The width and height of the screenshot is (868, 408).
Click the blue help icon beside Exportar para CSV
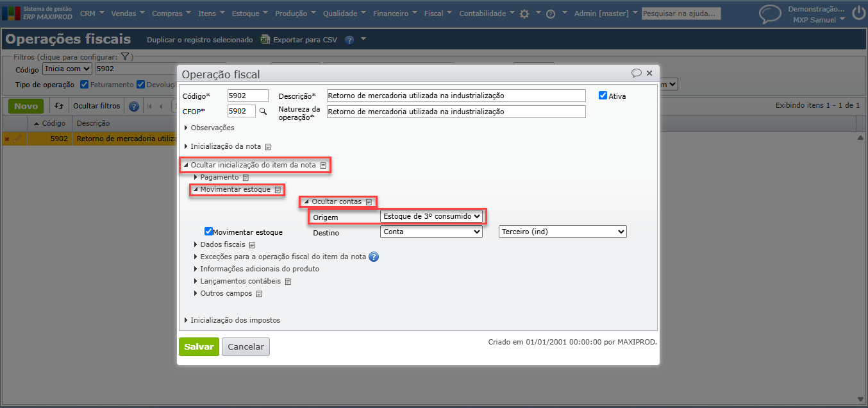coord(349,40)
